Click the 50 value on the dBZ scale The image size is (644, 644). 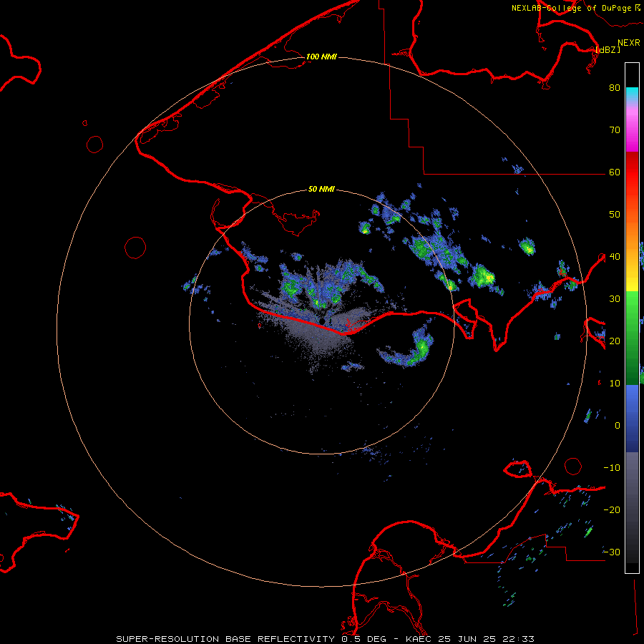click(x=615, y=214)
